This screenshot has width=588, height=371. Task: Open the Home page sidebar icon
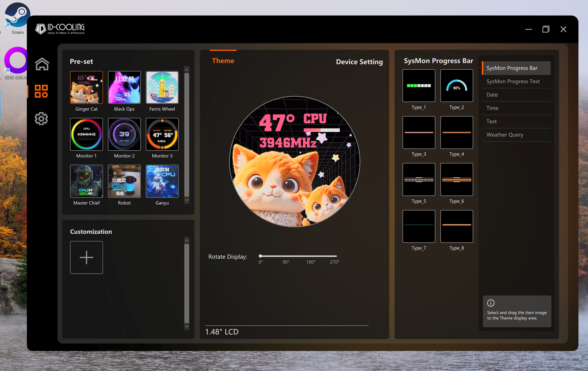pyautogui.click(x=42, y=64)
